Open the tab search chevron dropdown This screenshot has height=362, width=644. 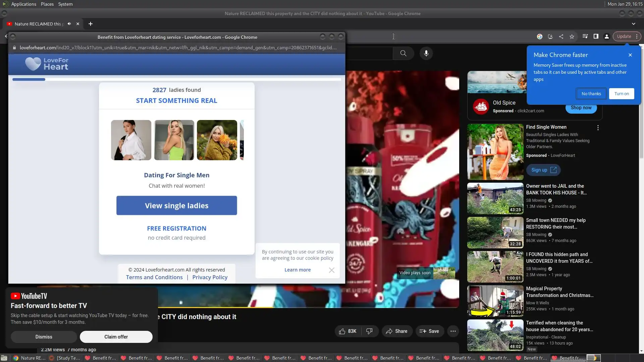[634, 24]
